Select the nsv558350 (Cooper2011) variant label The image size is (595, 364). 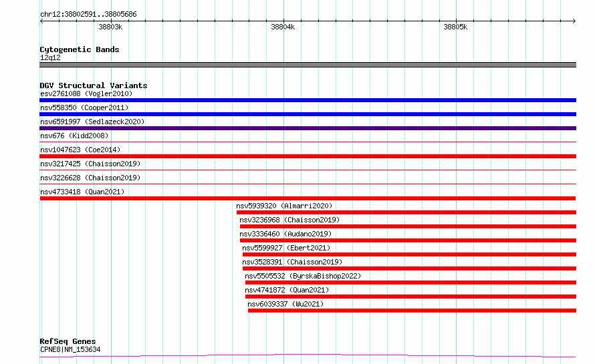(x=84, y=108)
